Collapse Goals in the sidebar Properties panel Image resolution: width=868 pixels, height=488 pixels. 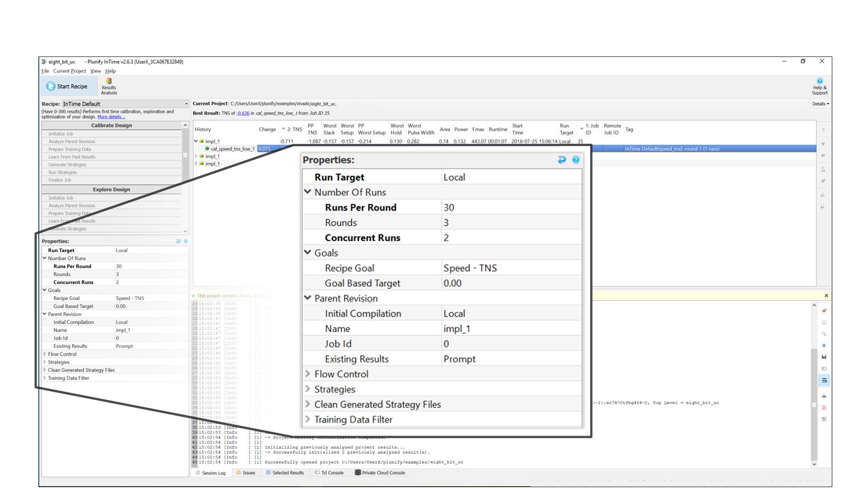pyautogui.click(x=44, y=290)
